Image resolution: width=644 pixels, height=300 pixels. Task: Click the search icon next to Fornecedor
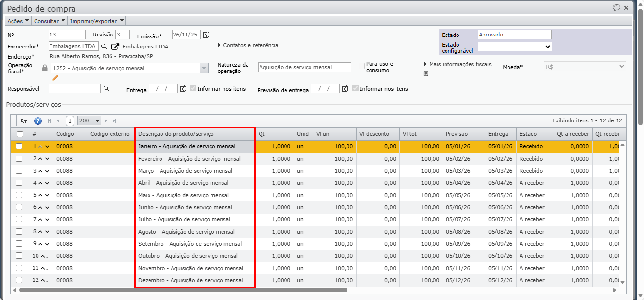coord(104,47)
